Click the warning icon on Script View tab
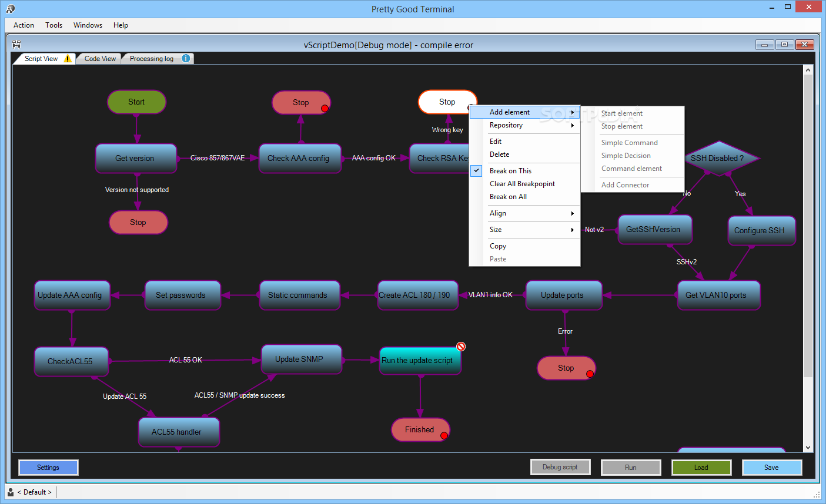Viewport: 826px width, 504px height. tap(68, 59)
